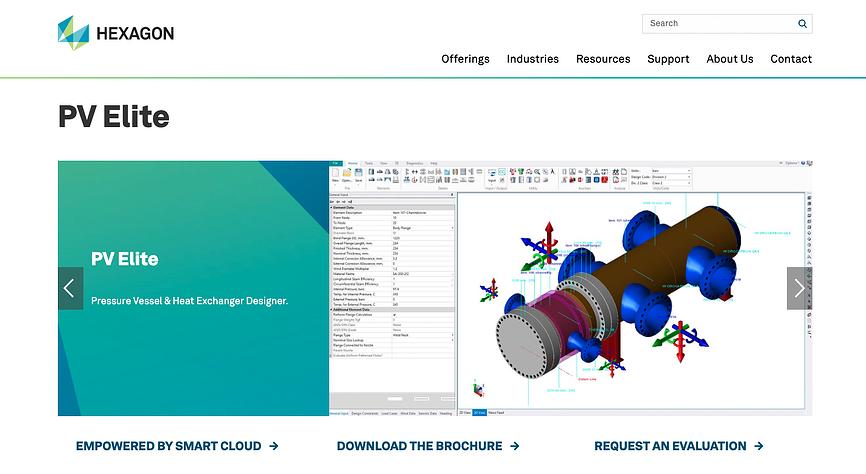Open the Industries menu
The width and height of the screenshot is (866, 474).
coord(532,59)
